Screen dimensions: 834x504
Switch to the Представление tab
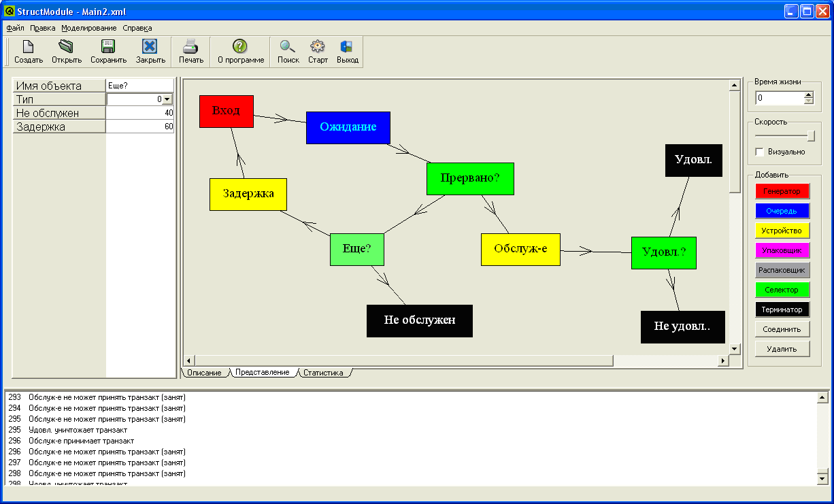point(262,373)
